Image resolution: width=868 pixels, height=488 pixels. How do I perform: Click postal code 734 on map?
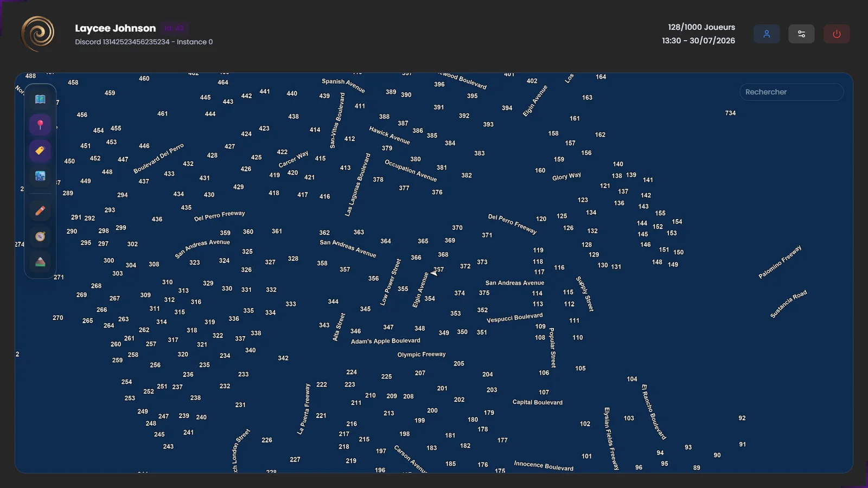(x=730, y=113)
